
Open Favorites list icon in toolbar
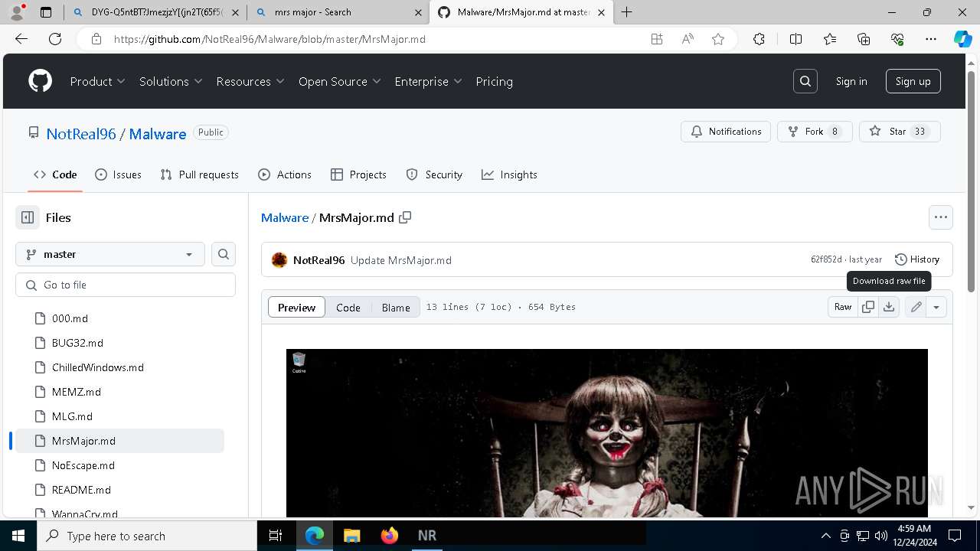(830, 39)
